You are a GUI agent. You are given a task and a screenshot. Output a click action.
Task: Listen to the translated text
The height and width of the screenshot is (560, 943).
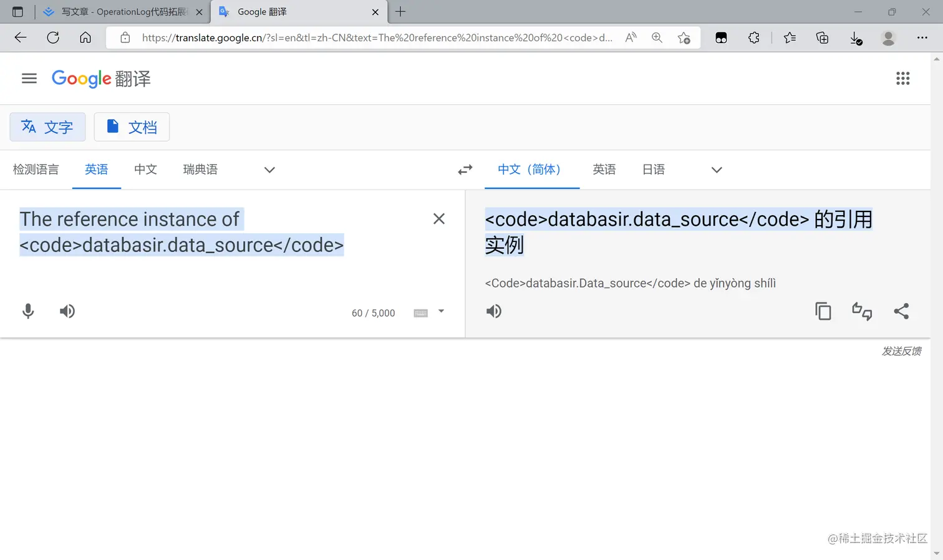point(494,311)
